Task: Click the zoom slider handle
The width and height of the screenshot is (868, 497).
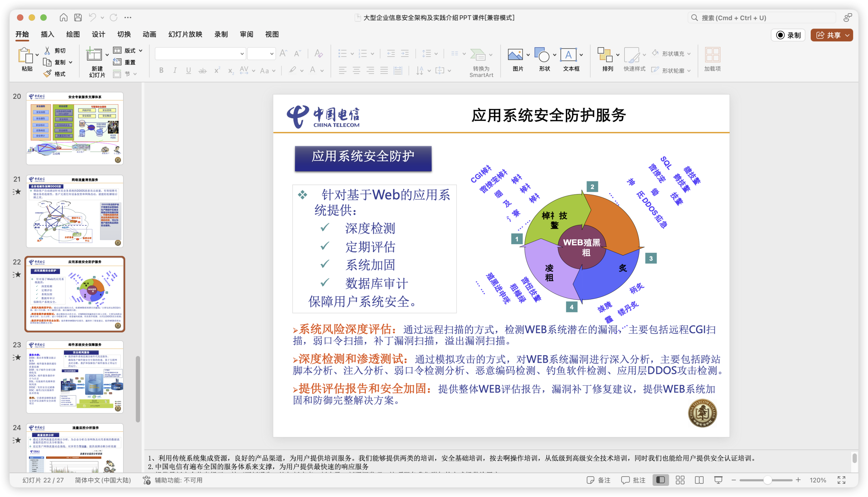Action: point(767,480)
